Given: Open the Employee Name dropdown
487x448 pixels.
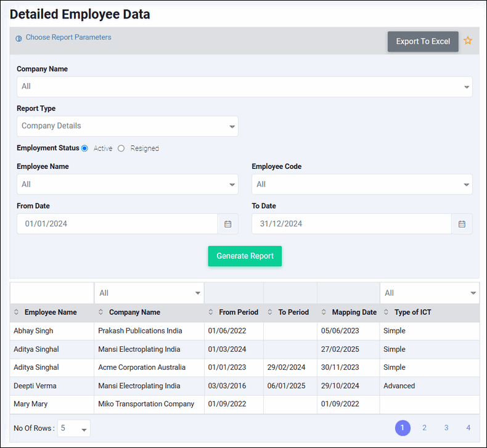Looking at the screenshot, I should click(128, 184).
